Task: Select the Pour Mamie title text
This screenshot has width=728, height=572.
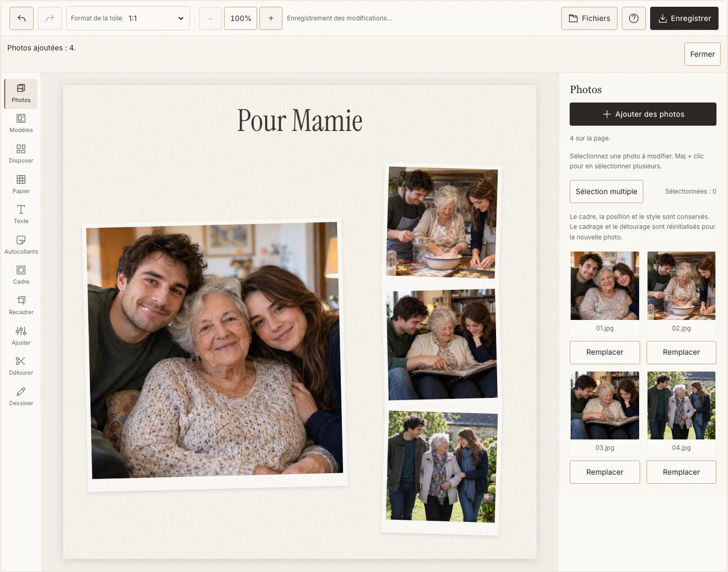Action: [x=300, y=121]
